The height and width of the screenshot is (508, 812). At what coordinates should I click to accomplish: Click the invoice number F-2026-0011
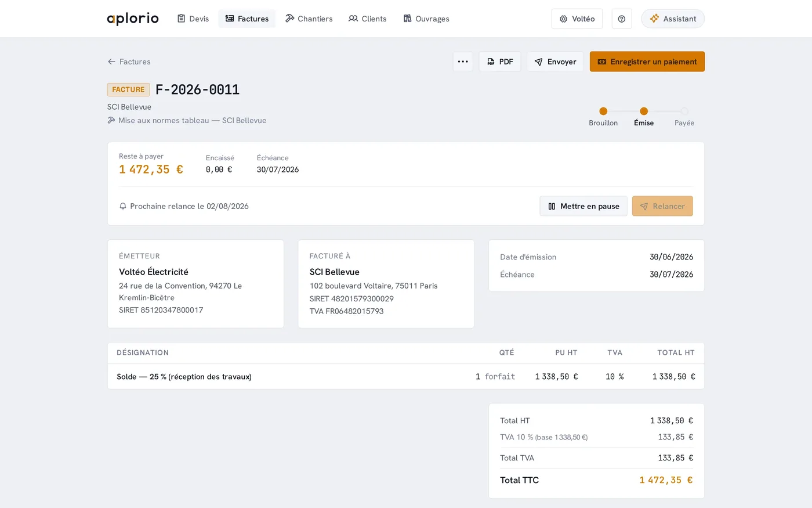coord(197,89)
